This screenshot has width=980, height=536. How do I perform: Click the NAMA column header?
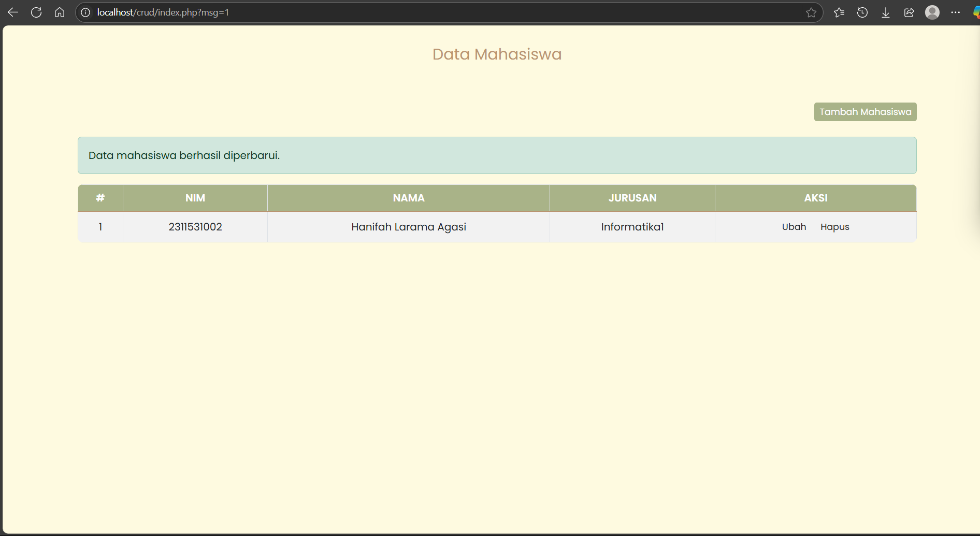coord(409,198)
